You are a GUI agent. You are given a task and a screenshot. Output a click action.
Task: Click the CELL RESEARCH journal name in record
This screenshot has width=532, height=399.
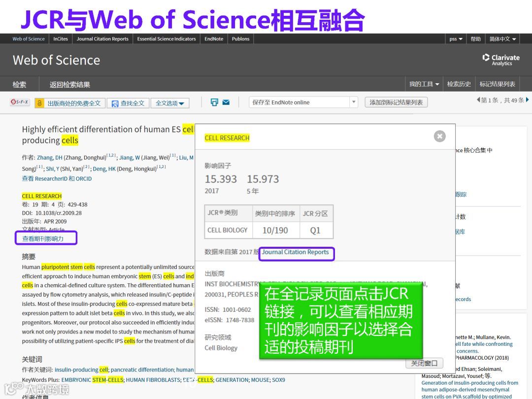42,196
